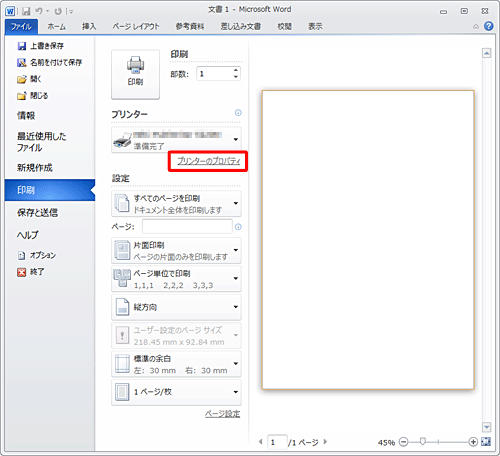Open the ユーザー設定のページ サイズ dropdown

[176, 335]
